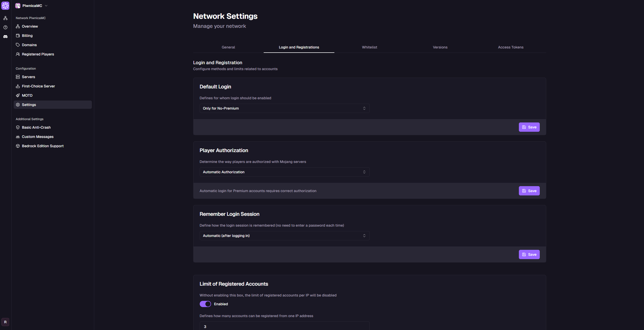Open the help question mark icon
The width and height of the screenshot is (644, 330).
pos(5,27)
